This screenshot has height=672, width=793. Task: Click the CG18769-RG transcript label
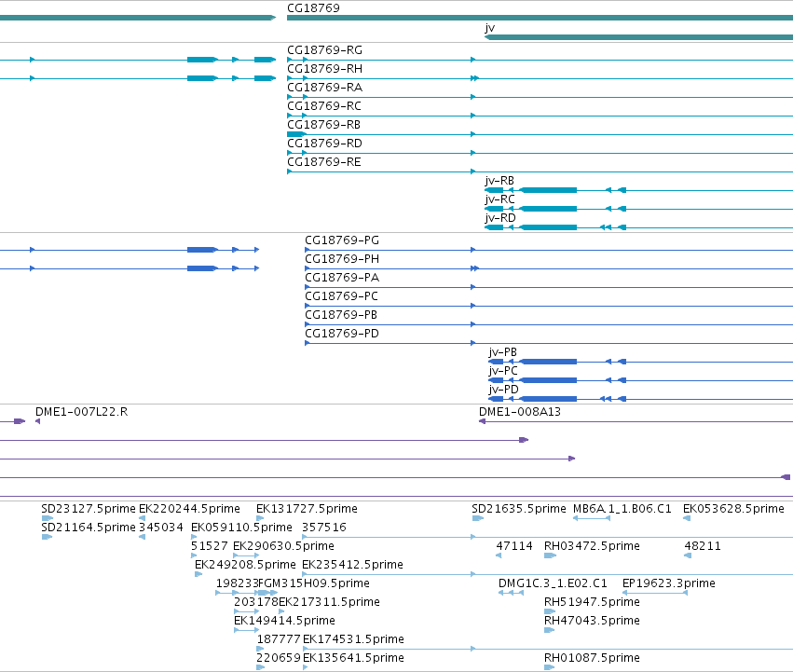[324, 50]
